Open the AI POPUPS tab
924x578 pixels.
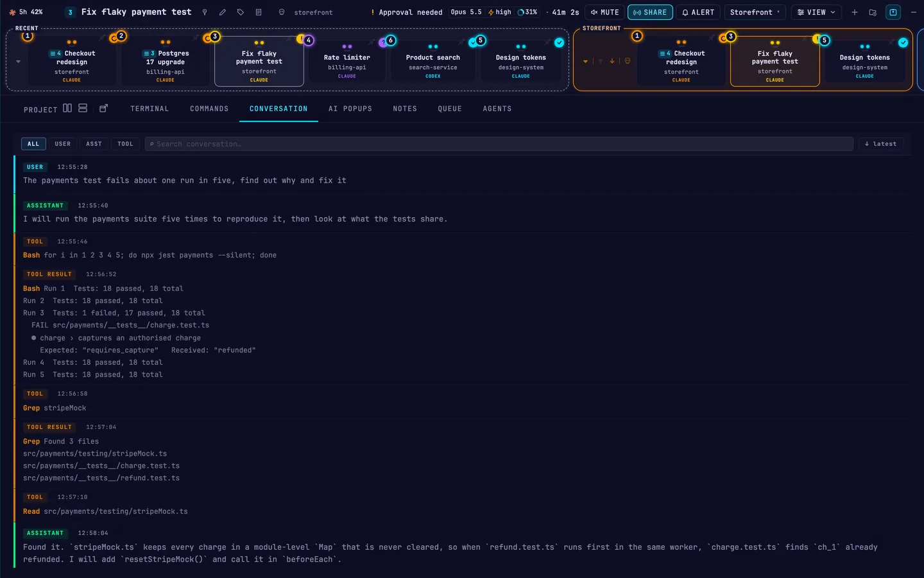coord(350,109)
